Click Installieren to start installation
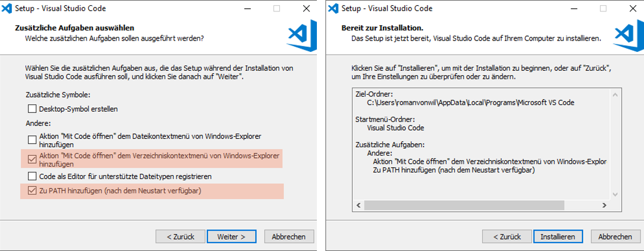 [558, 237]
